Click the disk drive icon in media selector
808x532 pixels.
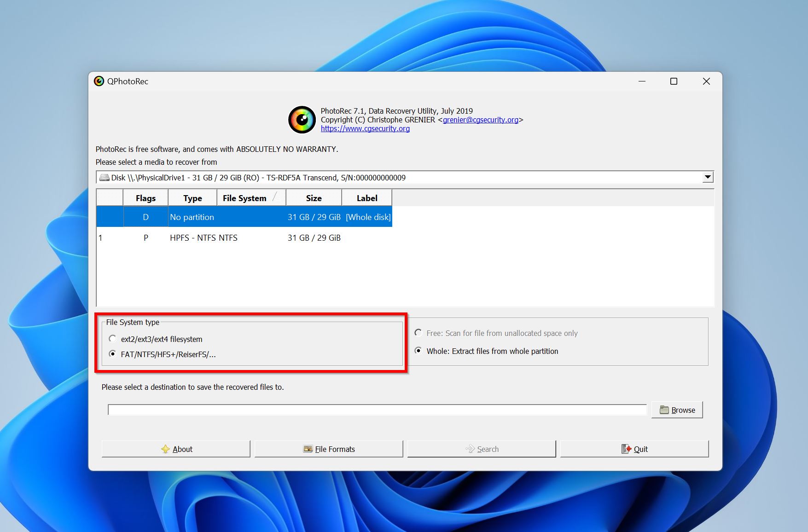click(105, 178)
